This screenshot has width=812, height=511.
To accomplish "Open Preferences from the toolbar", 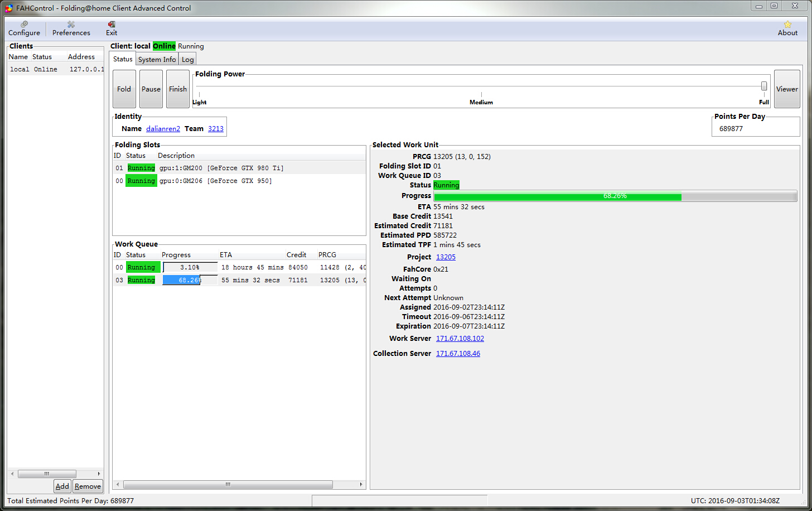I will (71, 28).
